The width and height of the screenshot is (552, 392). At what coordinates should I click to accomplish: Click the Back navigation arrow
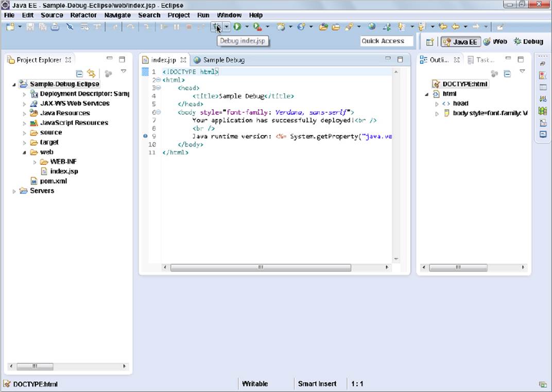tap(456, 27)
